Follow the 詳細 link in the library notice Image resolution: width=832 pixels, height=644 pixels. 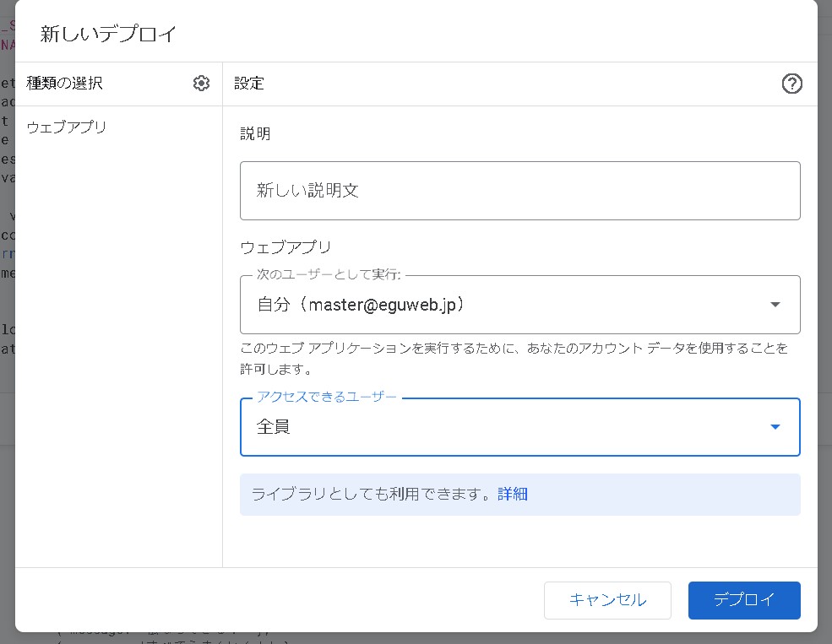point(513,495)
